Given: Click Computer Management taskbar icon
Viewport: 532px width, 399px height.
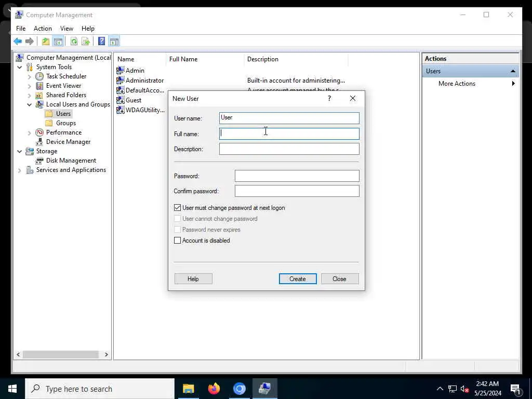Looking at the screenshot, I should click(x=264, y=389).
